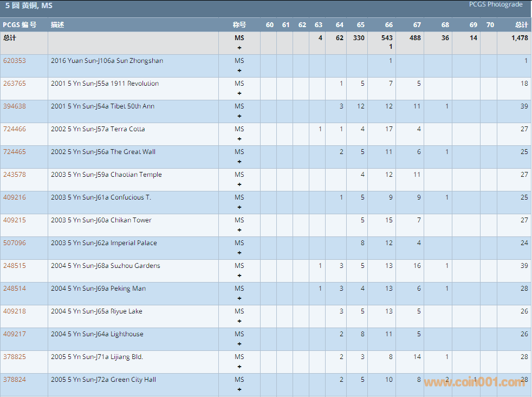The width and height of the screenshot is (532, 397).
Task: Open coin entry 724465
Action: 15,152
